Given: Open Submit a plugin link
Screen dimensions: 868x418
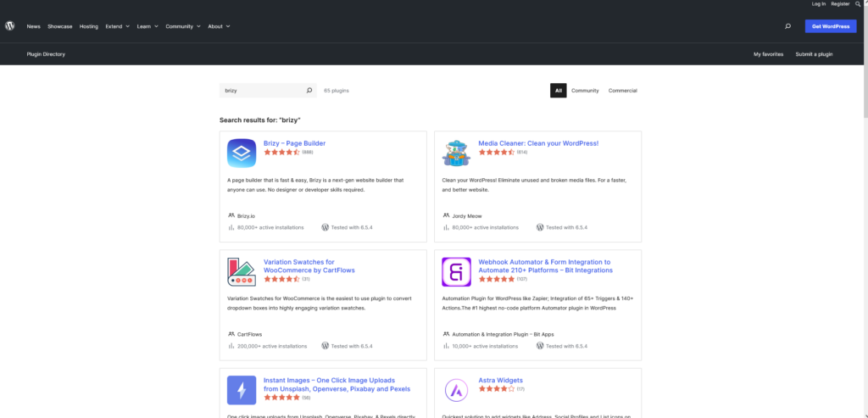Looking at the screenshot, I should pyautogui.click(x=814, y=54).
